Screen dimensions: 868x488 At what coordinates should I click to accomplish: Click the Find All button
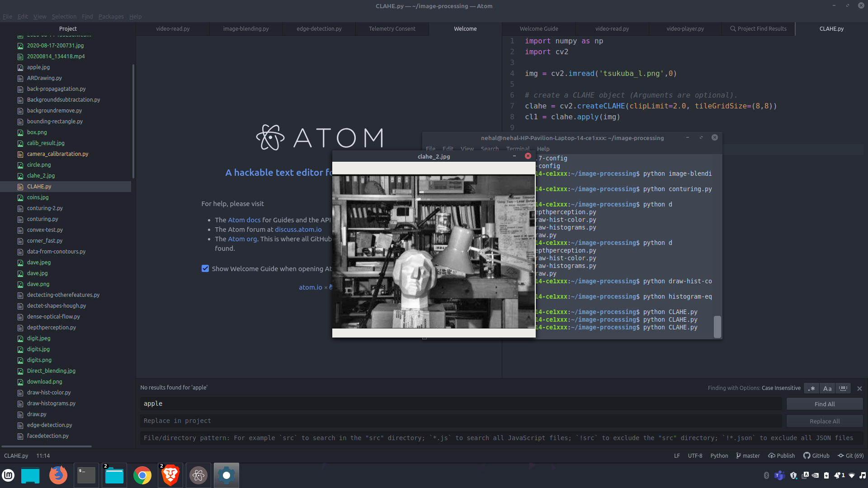point(825,404)
